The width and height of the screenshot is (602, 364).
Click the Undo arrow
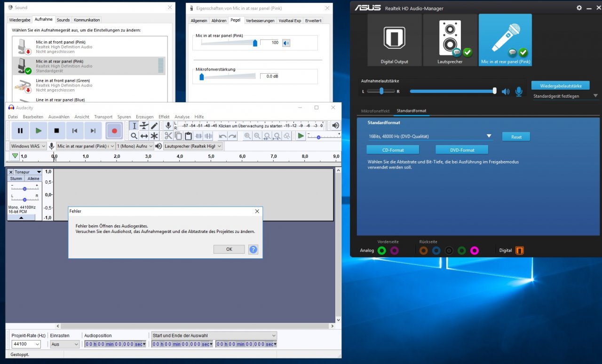tap(222, 136)
